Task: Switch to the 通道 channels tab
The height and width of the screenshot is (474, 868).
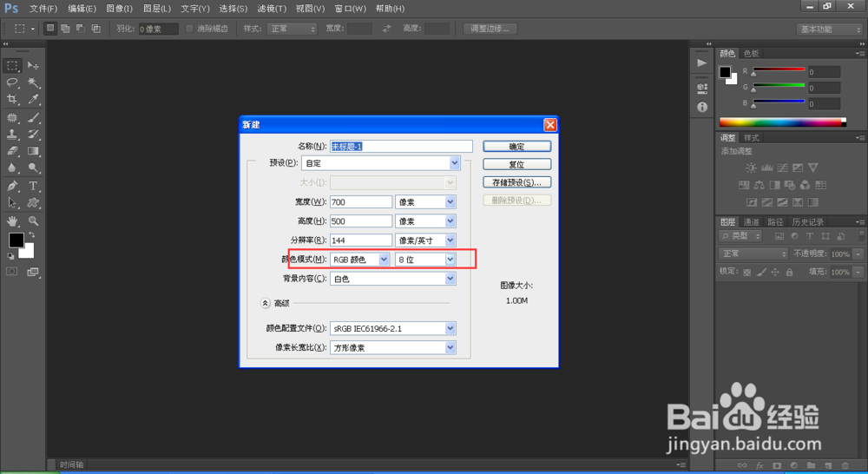Action: [x=751, y=221]
